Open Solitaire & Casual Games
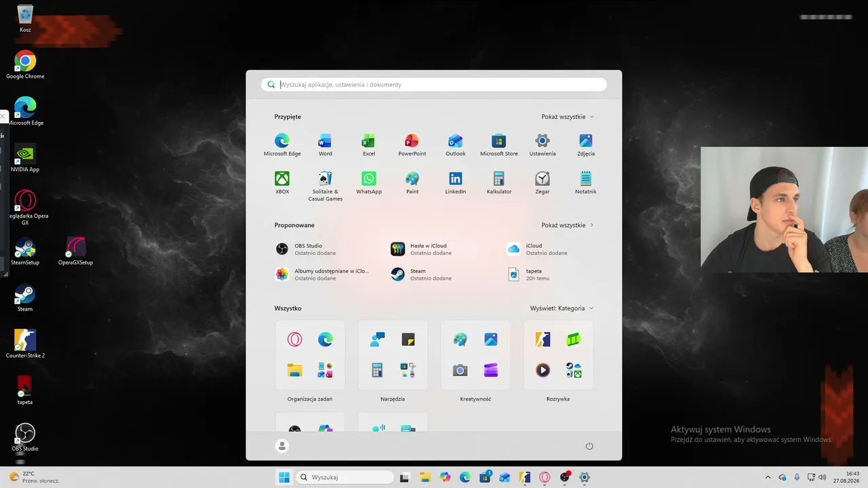Viewport: 868px width, 488px height. (x=325, y=186)
